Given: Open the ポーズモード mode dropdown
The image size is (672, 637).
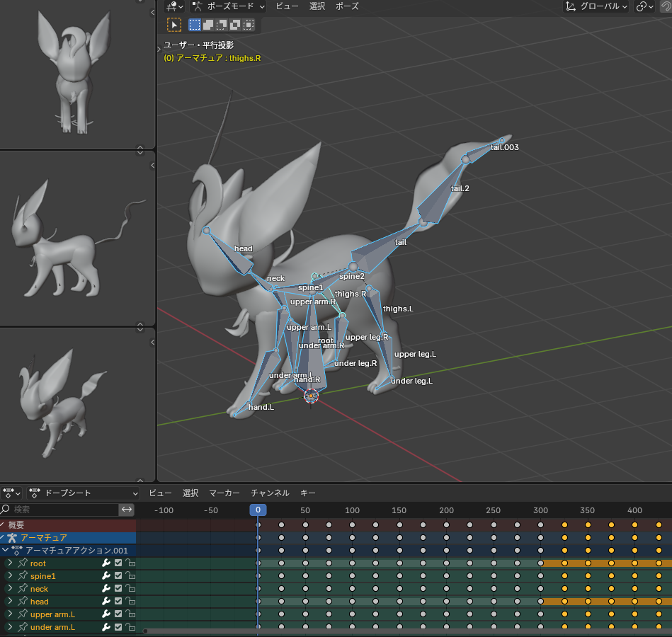Looking at the screenshot, I should click(x=228, y=6).
